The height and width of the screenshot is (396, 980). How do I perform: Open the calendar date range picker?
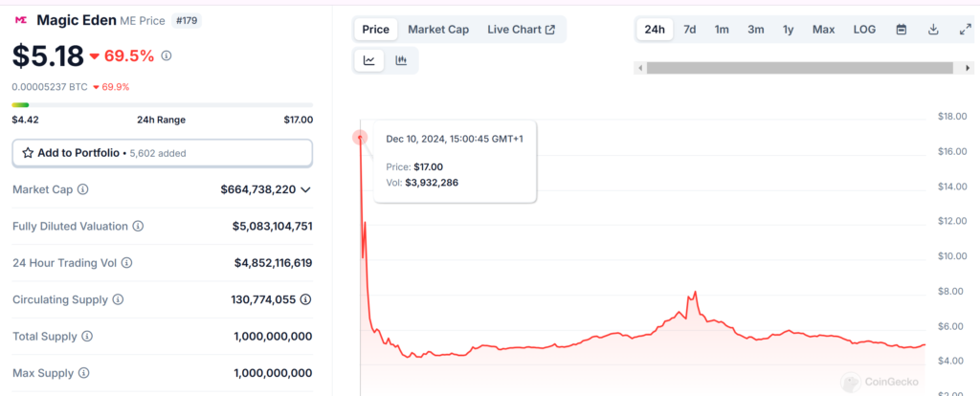click(x=901, y=30)
